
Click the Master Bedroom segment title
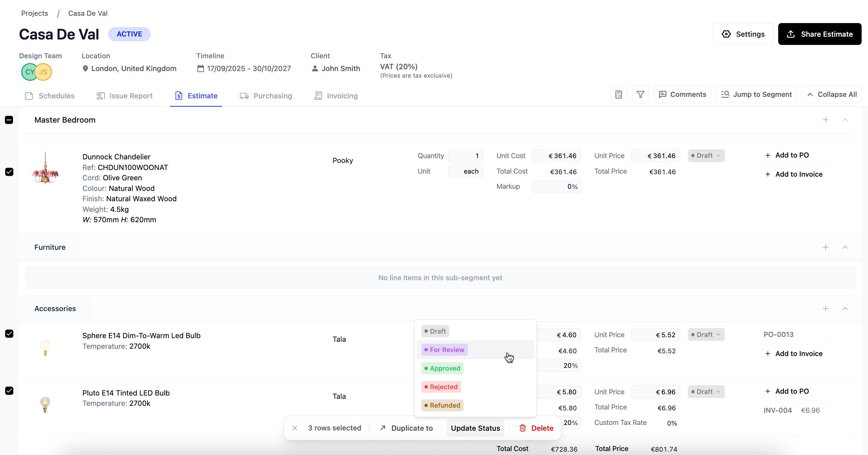pos(65,120)
